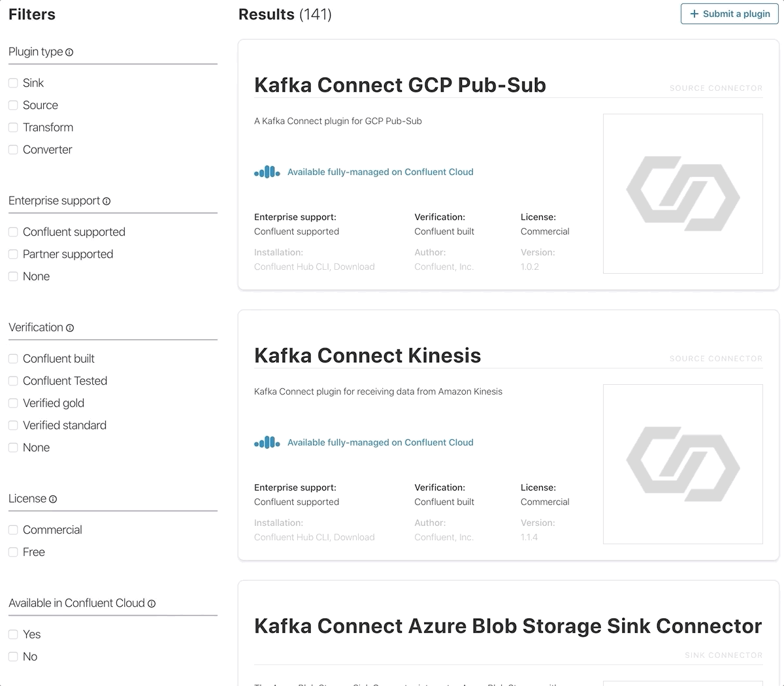Image resolution: width=784 pixels, height=686 pixels.
Task: Open Kafka Connect Azure Blob Storage Sink Connector
Action: (x=508, y=626)
